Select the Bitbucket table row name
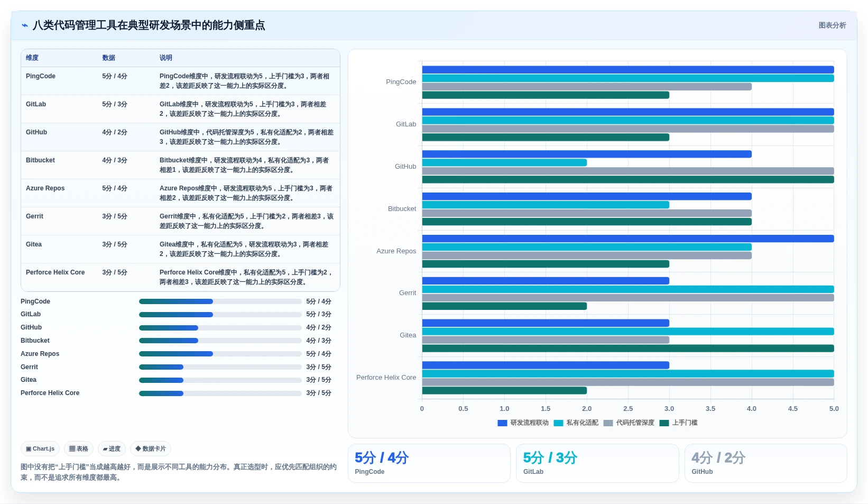Screen dimensions: 868x504 (x=40, y=160)
